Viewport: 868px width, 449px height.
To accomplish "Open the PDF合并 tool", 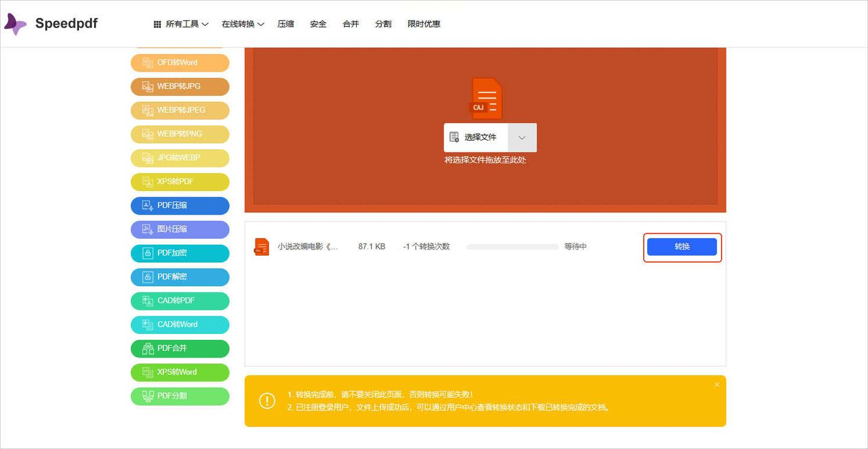I will click(180, 348).
